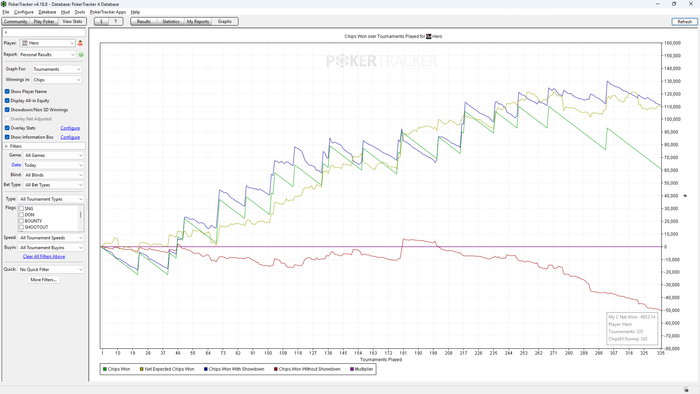Select the T tournament toggle button
The height and width of the screenshot is (394, 700).
point(116,21)
